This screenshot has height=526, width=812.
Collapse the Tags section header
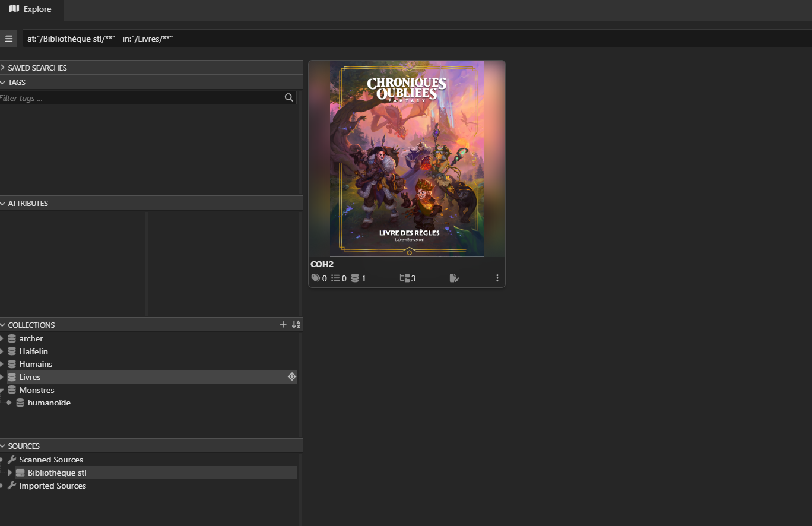point(17,82)
